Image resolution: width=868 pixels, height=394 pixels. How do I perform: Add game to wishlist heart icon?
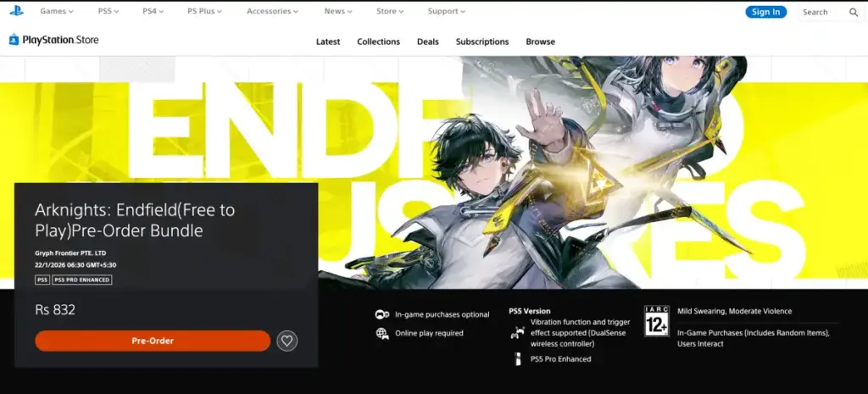[287, 341]
